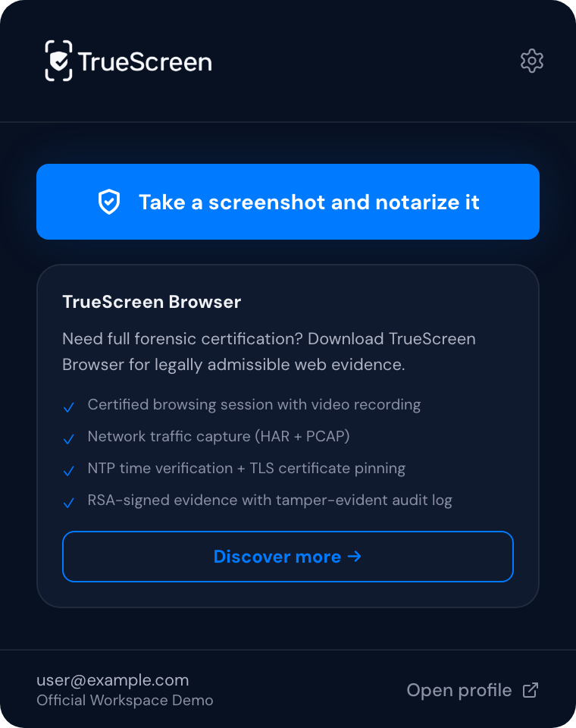Click the external link icon beside Open profile
The image size is (576, 728).
(531, 690)
